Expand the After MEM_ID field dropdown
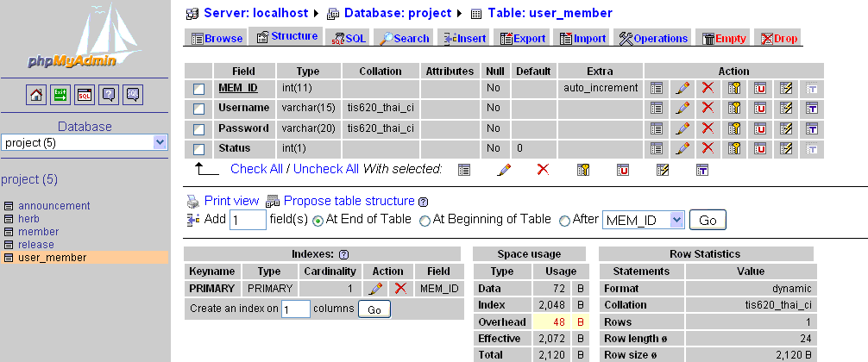Image resolution: width=868 pixels, height=362 pixels. [x=676, y=221]
